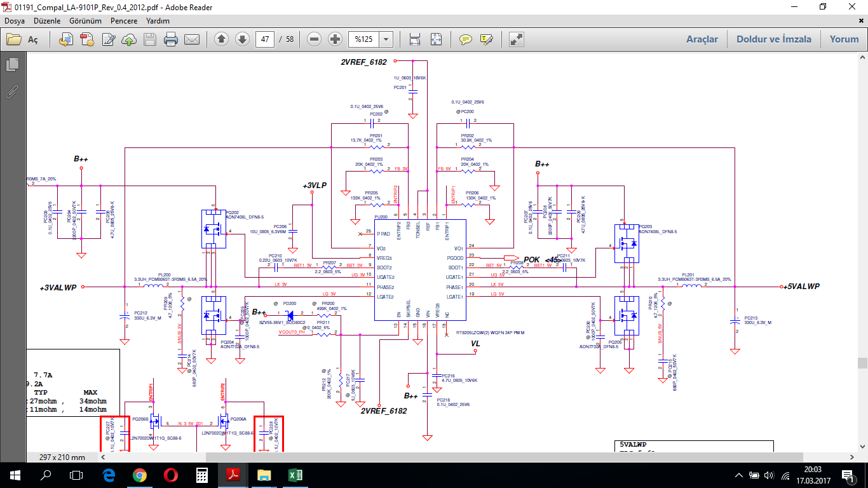Open the Görünüm menu

[85, 21]
